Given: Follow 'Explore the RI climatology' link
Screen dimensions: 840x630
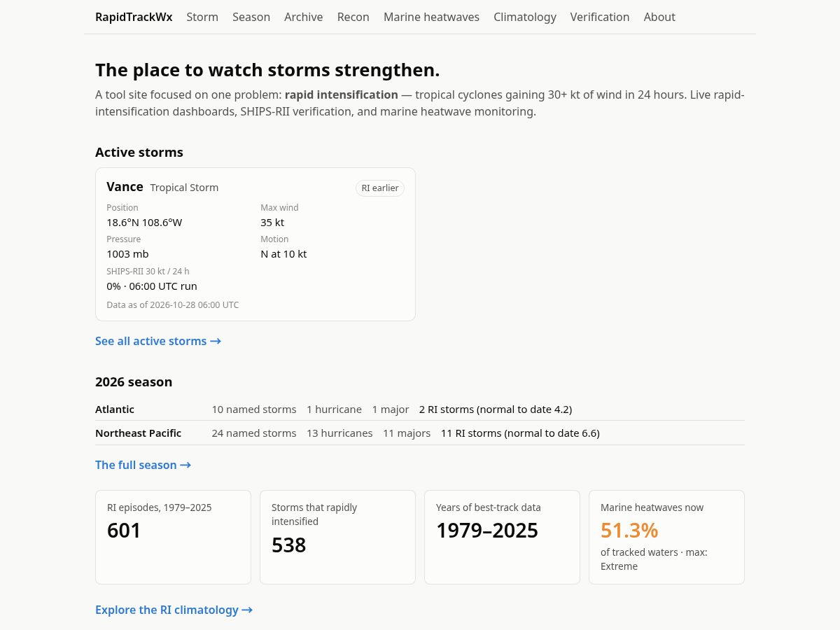Looking at the screenshot, I should click(x=174, y=610).
